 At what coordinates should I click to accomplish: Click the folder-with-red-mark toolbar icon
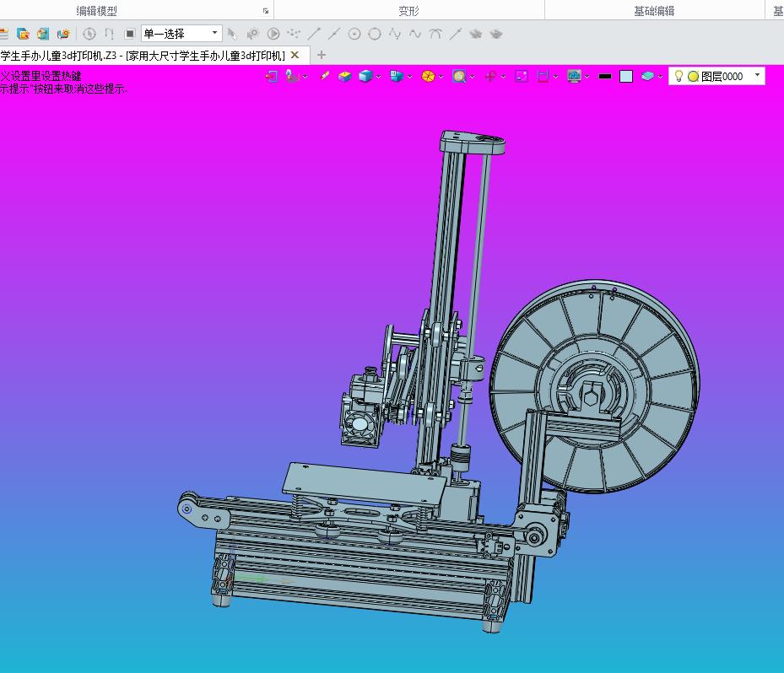pos(23,34)
